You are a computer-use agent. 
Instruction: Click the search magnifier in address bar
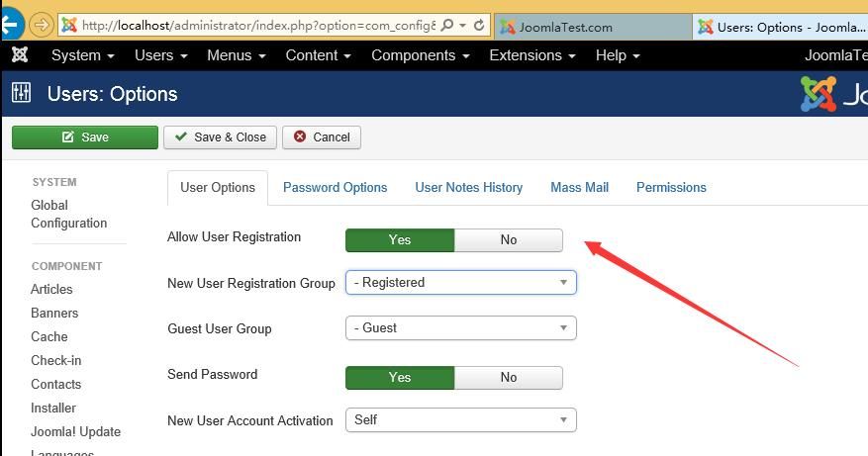(x=447, y=25)
